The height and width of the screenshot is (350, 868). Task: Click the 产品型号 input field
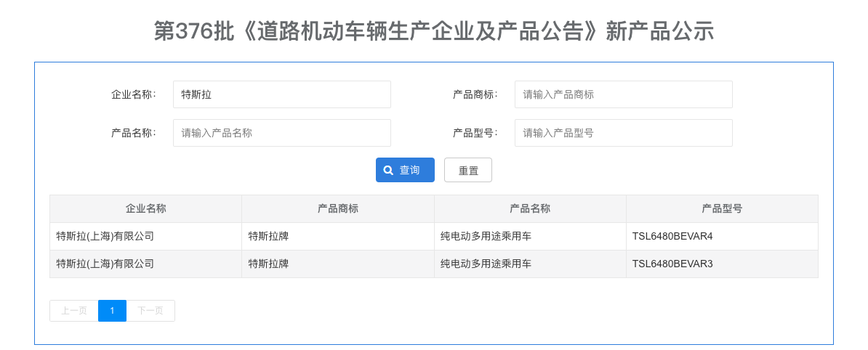pyautogui.click(x=623, y=133)
